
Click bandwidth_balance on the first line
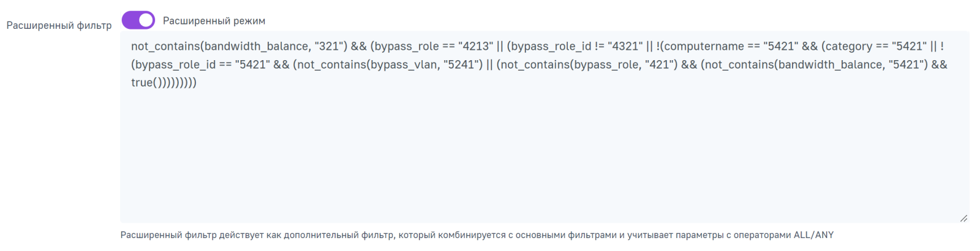[257, 47]
